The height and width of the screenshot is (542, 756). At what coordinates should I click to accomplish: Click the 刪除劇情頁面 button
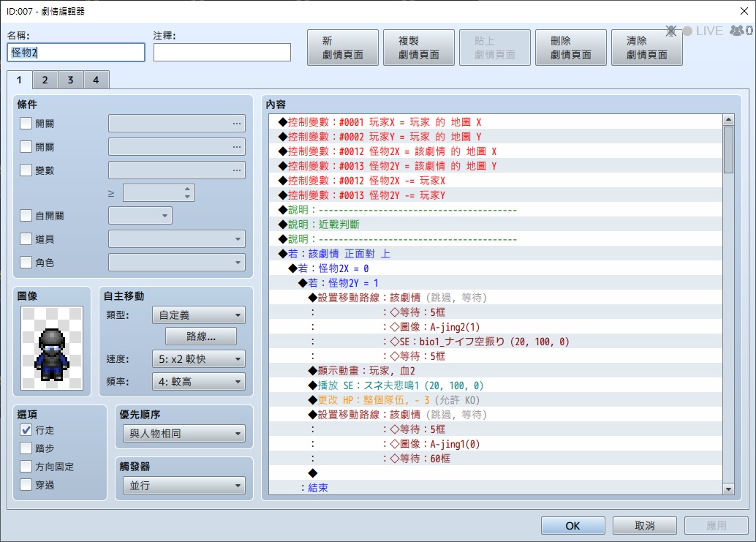[571, 48]
